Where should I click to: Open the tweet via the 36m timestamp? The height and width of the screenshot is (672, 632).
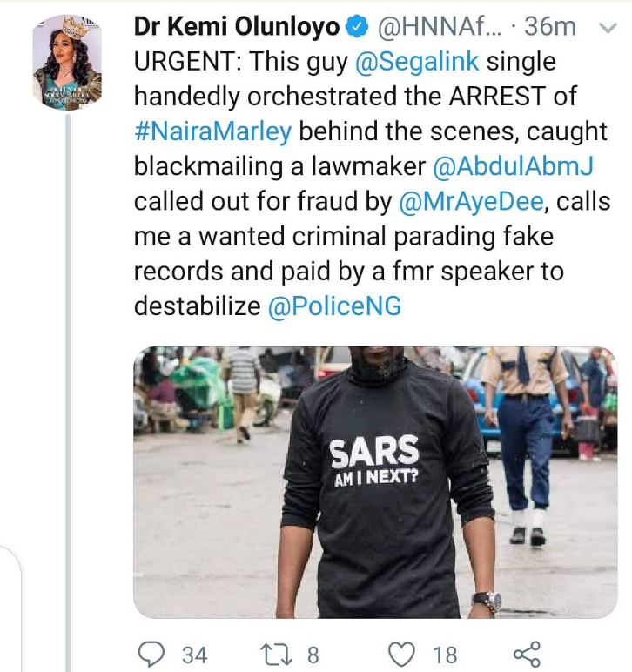pos(550,27)
